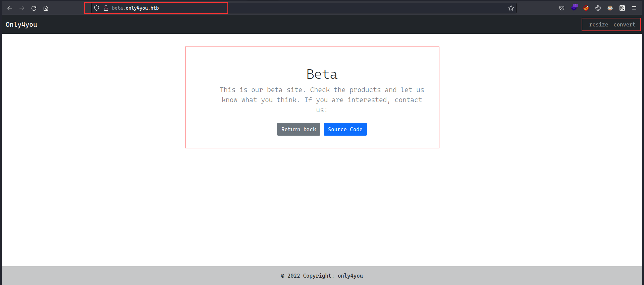The width and height of the screenshot is (644, 285).
Task: Show site security padlock details
Action: [106, 8]
